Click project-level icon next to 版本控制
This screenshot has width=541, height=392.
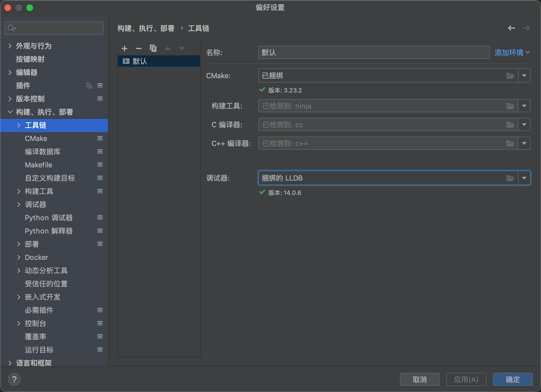100,99
